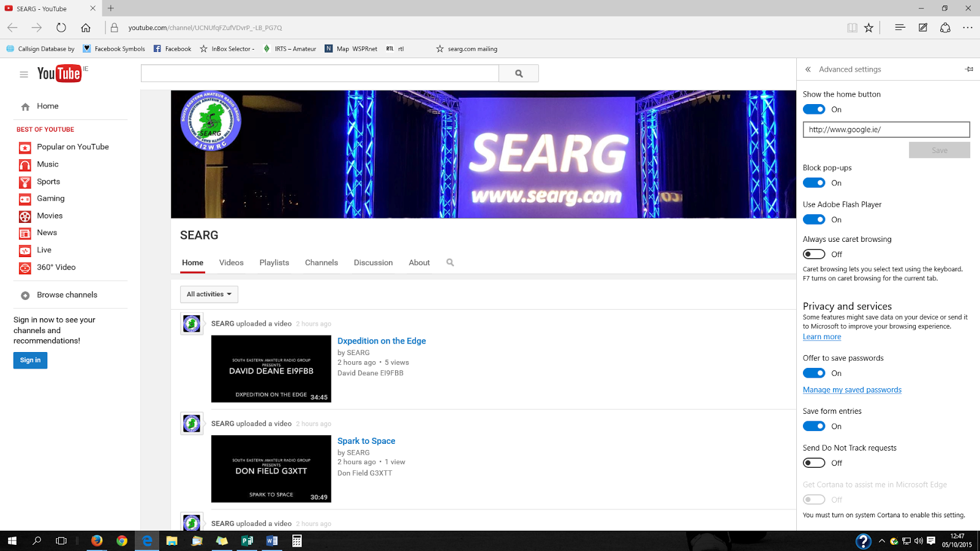980x551 pixels.
Task: Click the browser forward arrow
Action: (37, 28)
